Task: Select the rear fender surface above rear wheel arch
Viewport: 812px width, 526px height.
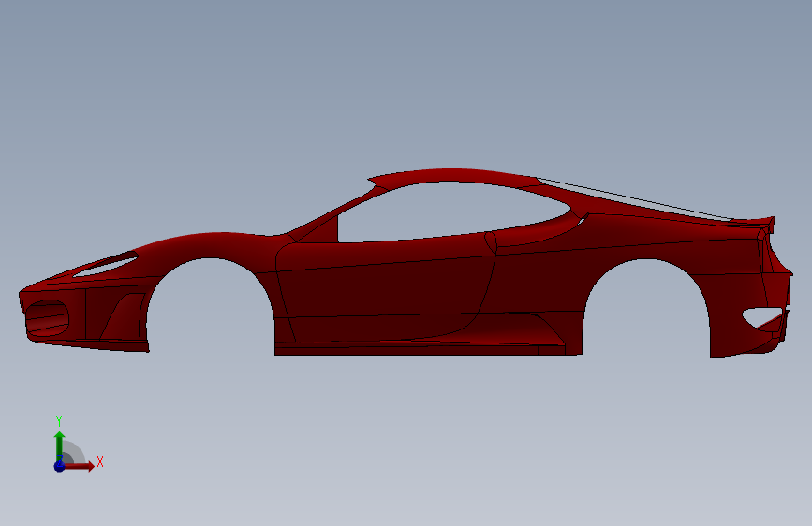Action: tap(647, 249)
